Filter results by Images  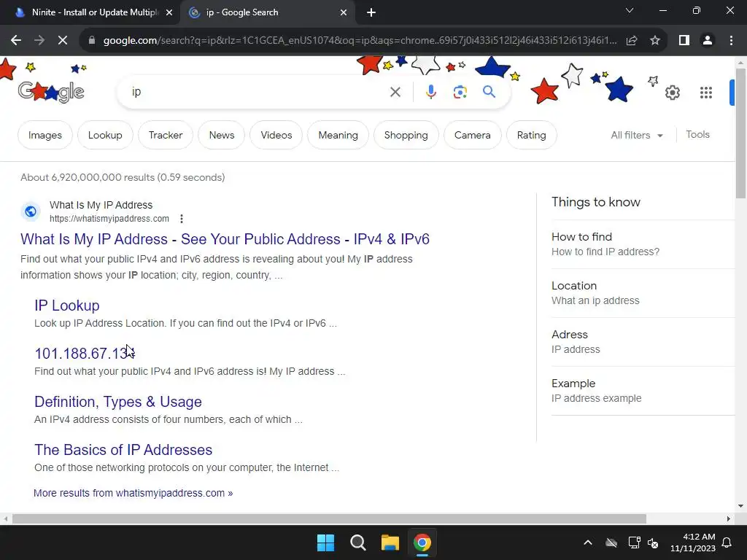[44, 135]
